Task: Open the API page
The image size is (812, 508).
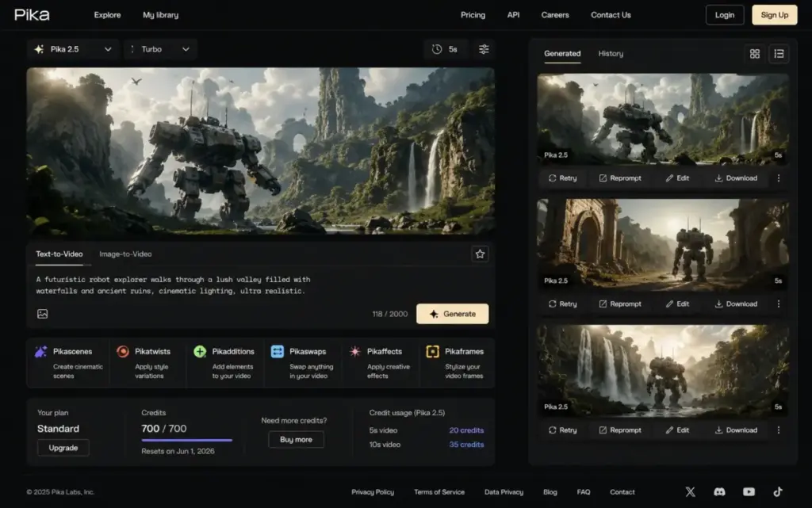Action: (x=513, y=15)
